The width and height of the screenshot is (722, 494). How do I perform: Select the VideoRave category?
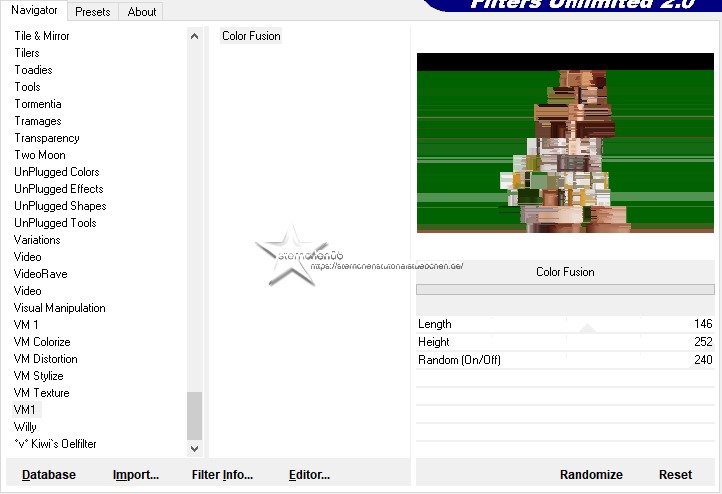tap(41, 274)
